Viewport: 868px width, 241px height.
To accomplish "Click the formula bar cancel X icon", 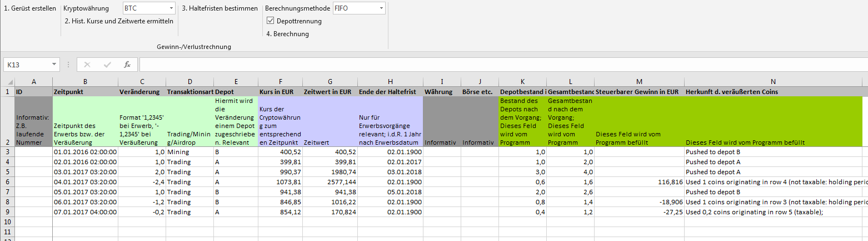I will point(87,65).
